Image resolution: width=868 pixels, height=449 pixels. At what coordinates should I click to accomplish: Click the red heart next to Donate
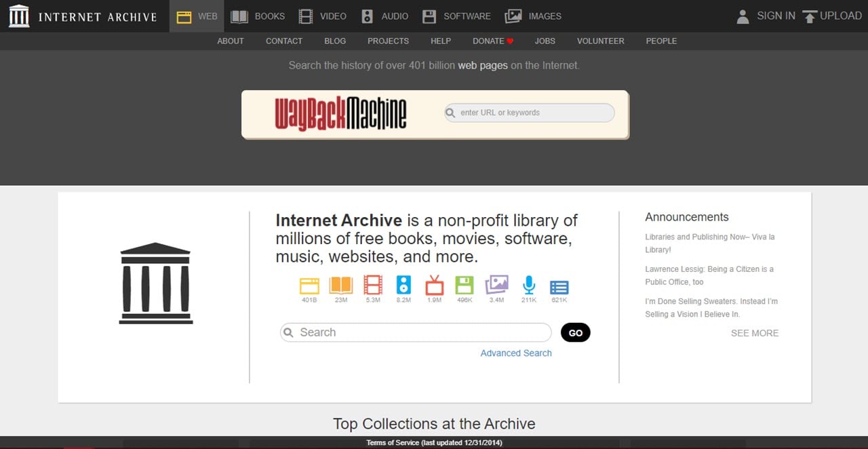point(510,41)
